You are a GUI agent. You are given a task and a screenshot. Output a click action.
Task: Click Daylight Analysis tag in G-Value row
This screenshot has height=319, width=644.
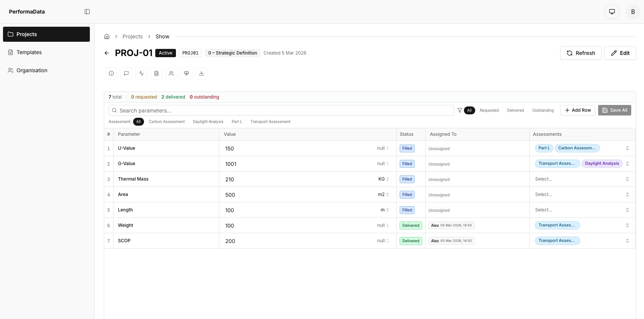click(x=602, y=164)
